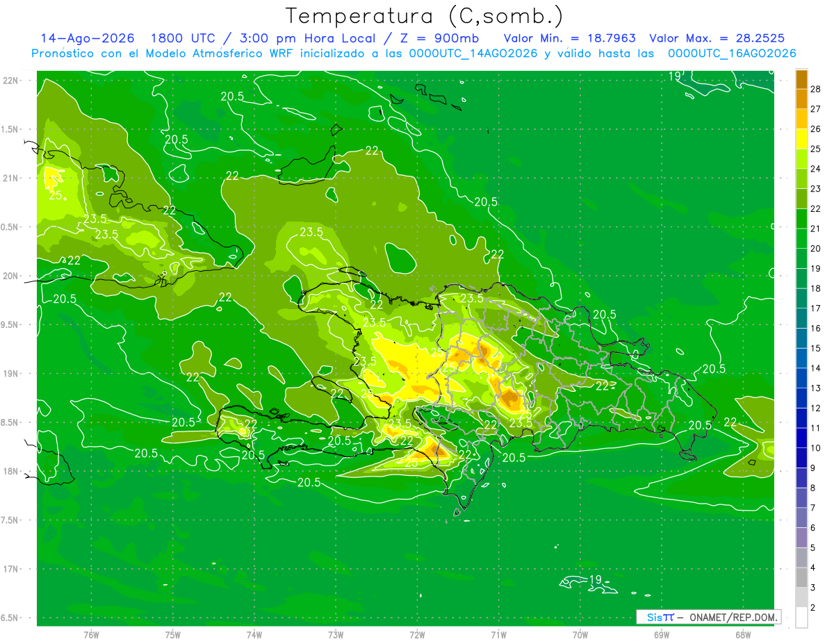The image size is (834, 644).
Task: Click legend scale value '14'
Action: 816,368
